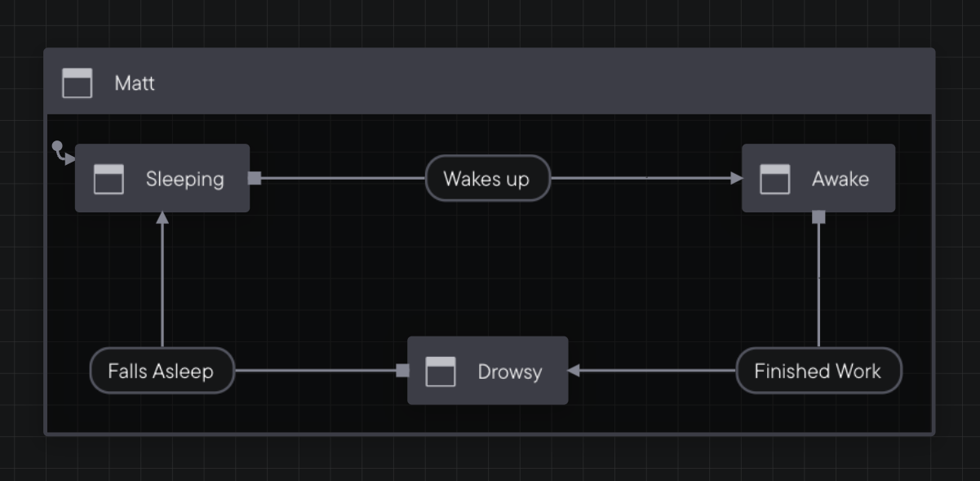Click the transition line from Sleeping to Wakes up
Screen dimensions: 980x481
click(x=343, y=178)
